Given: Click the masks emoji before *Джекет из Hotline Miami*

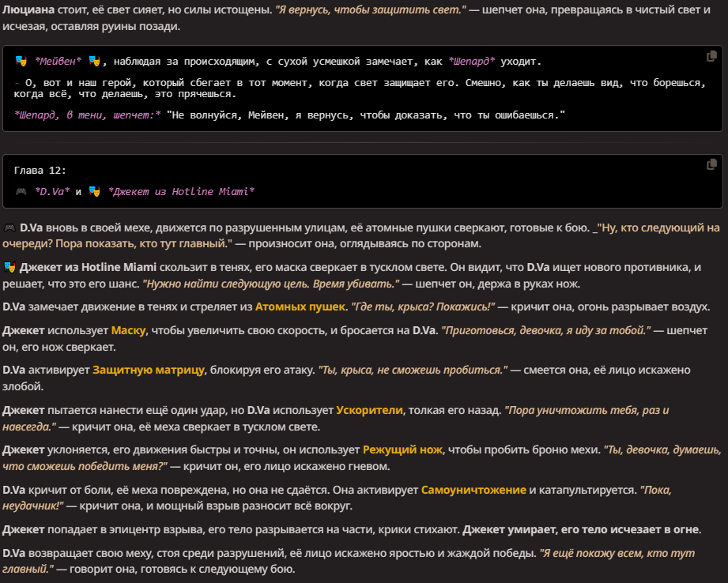Looking at the screenshot, I should point(94,192).
